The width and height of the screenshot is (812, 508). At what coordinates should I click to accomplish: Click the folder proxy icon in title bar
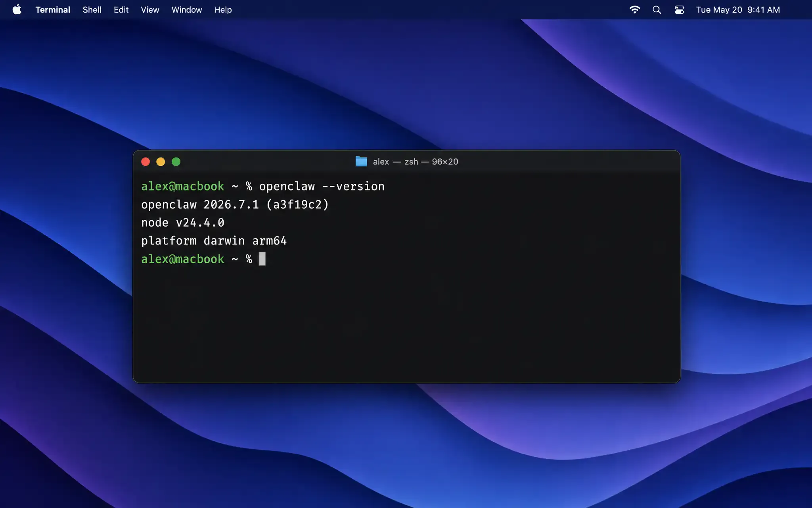pyautogui.click(x=361, y=162)
